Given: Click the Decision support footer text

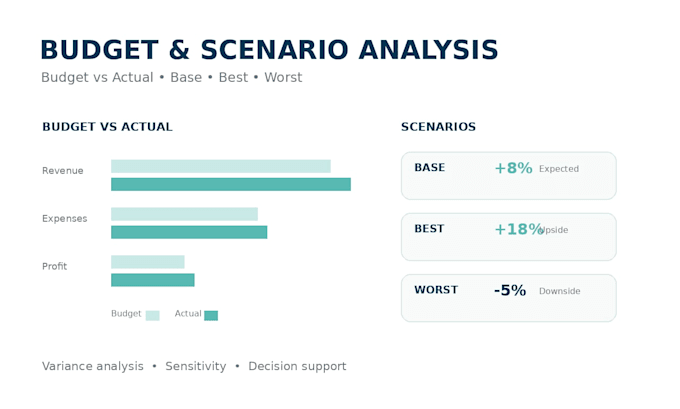Looking at the screenshot, I should [297, 366].
